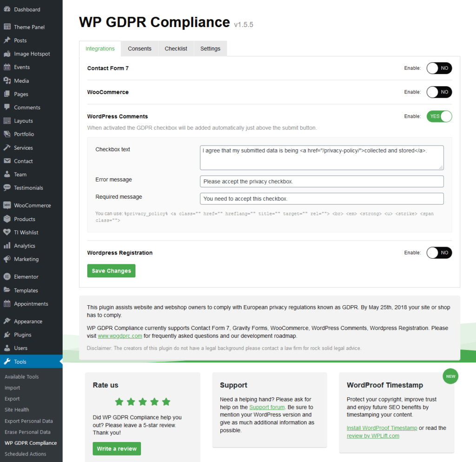Click the Templates folder icon
Screen dimensions: 476x462
coord(7,290)
